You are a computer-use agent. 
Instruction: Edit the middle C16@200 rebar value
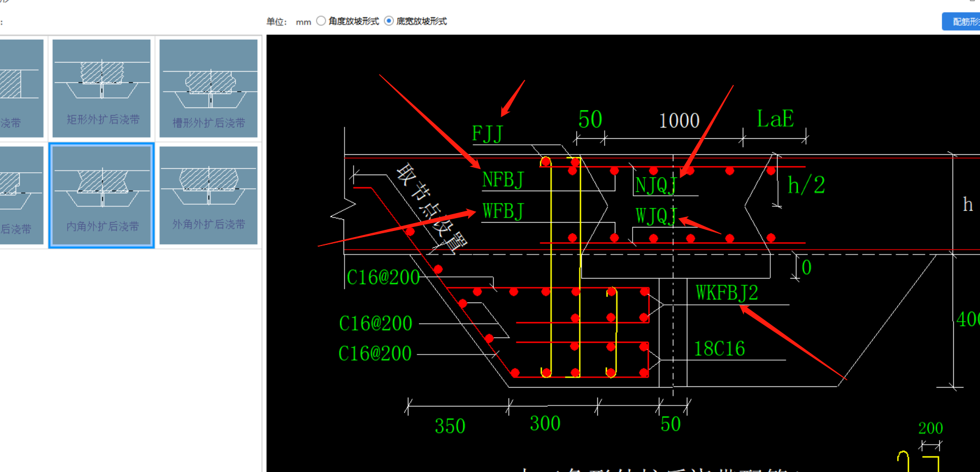(x=375, y=323)
